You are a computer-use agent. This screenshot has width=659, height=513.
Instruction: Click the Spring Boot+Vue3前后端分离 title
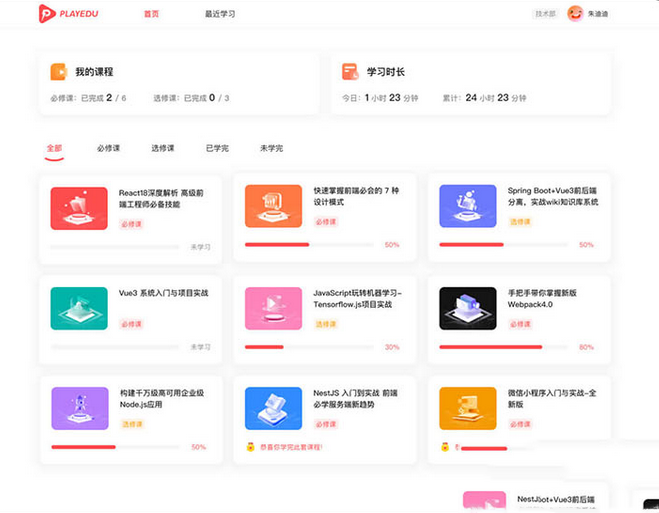(553, 196)
